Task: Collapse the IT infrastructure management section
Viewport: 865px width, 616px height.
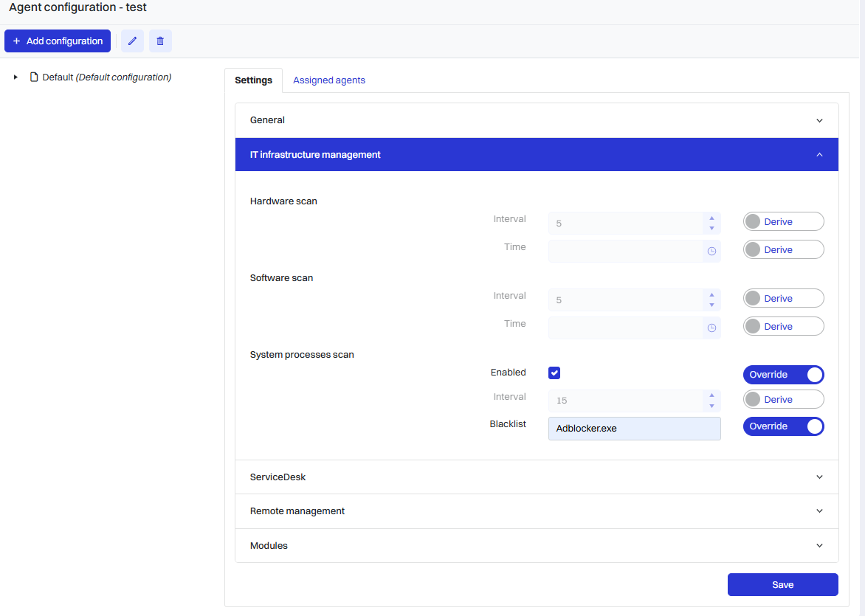Action: tap(537, 154)
